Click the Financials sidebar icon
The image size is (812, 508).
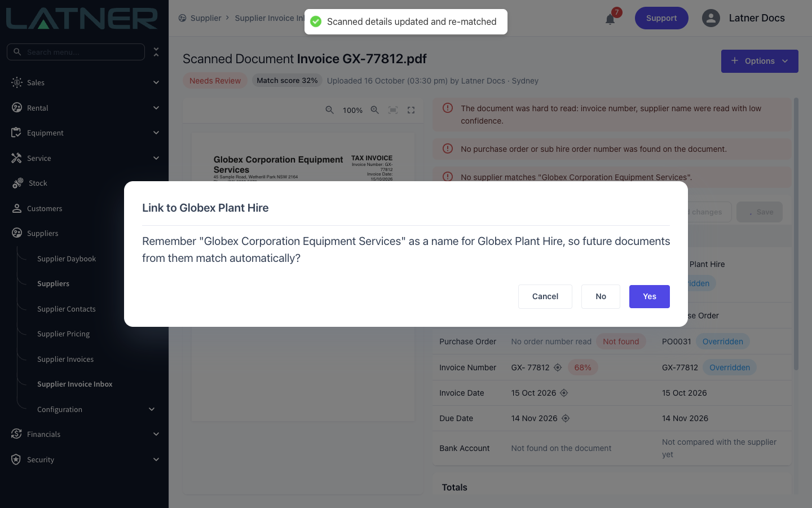click(16, 434)
